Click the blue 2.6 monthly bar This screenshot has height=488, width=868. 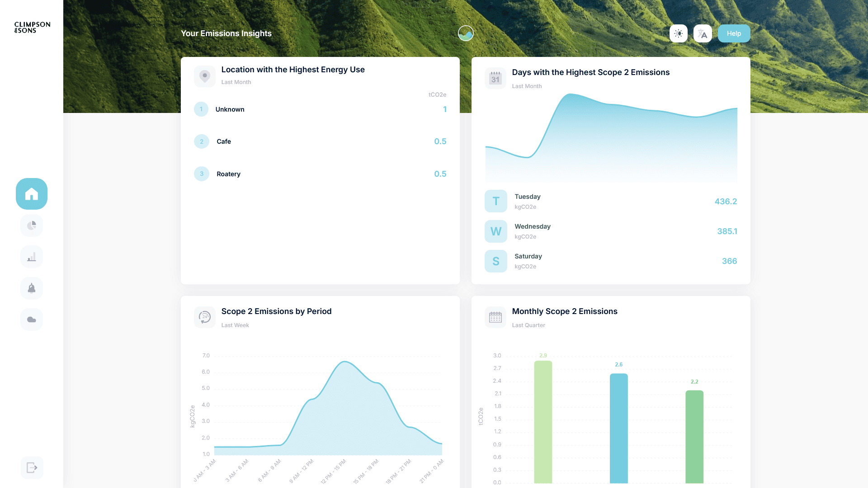point(618,428)
